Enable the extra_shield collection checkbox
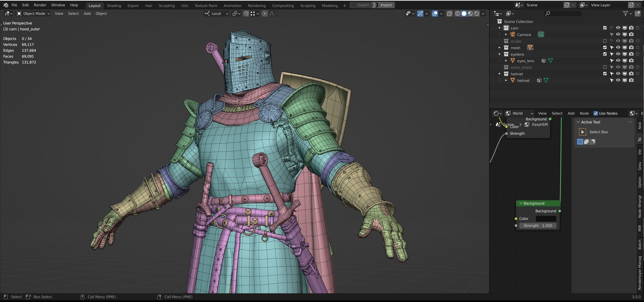This screenshot has width=644, height=302. [605, 67]
